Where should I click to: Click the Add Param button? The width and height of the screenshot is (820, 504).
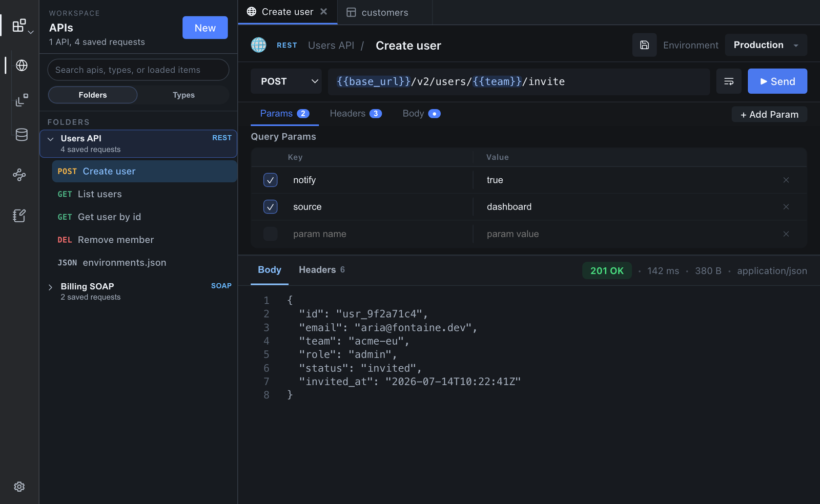point(769,114)
